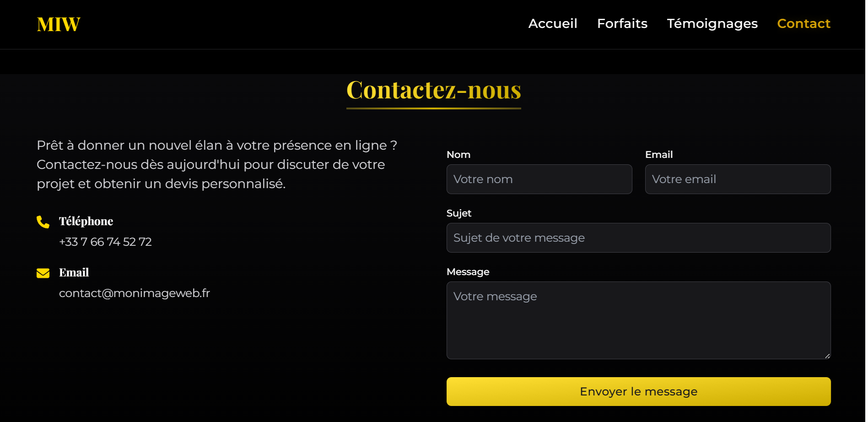The image size is (868, 422).
Task: Select the Contact navigation link
Action: tap(803, 23)
